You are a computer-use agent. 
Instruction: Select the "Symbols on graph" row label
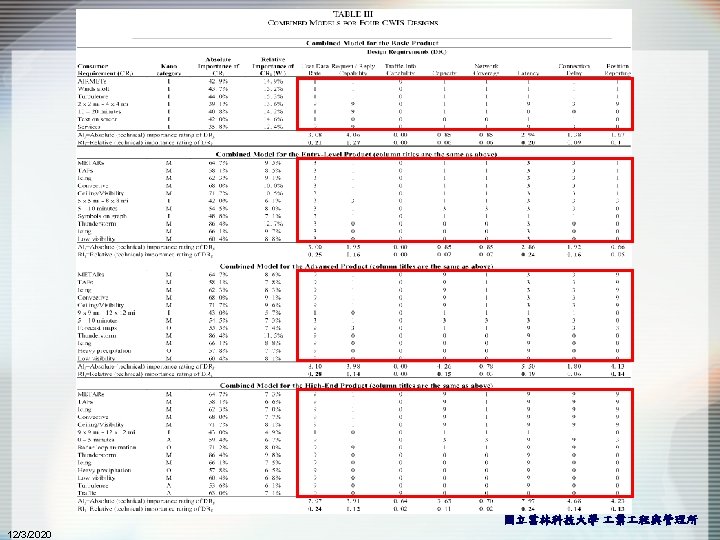coord(102,216)
